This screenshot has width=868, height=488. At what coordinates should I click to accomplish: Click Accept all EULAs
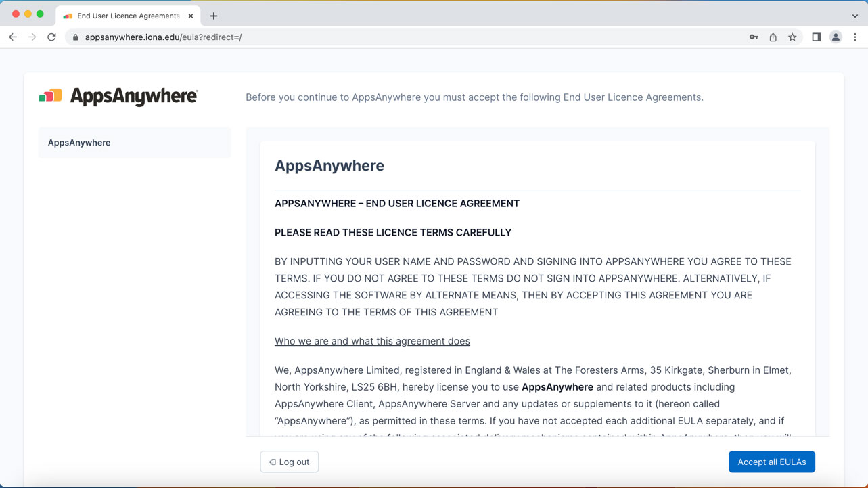772,462
